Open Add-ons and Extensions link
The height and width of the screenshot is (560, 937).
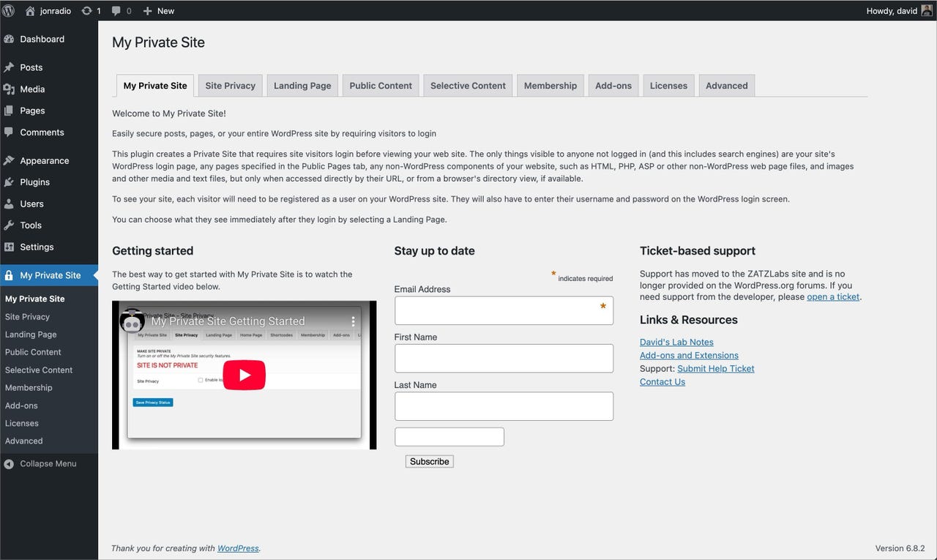pyautogui.click(x=689, y=355)
